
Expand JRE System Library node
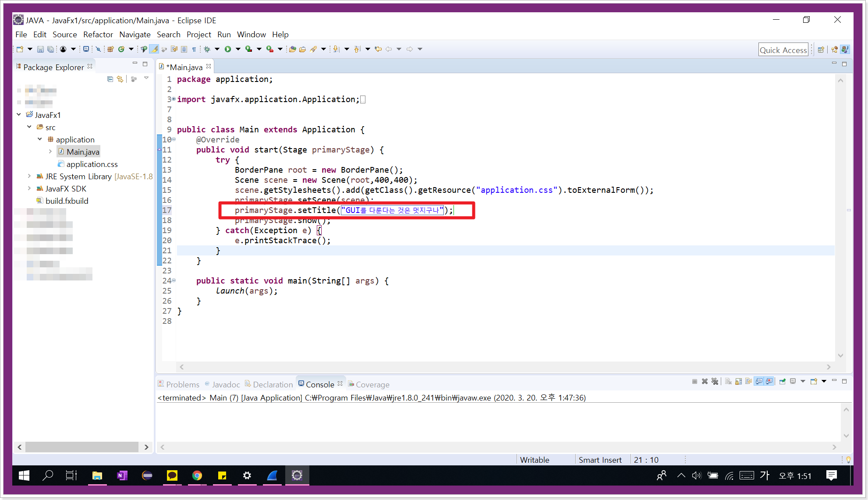(x=29, y=176)
